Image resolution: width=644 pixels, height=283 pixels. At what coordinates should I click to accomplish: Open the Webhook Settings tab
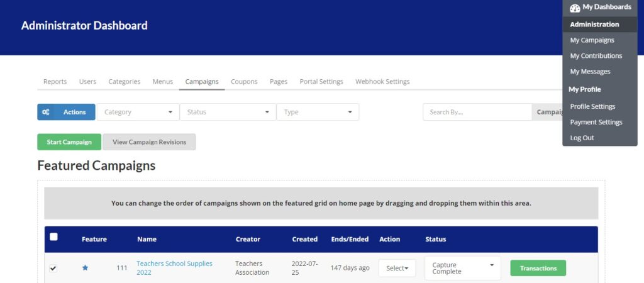click(382, 81)
